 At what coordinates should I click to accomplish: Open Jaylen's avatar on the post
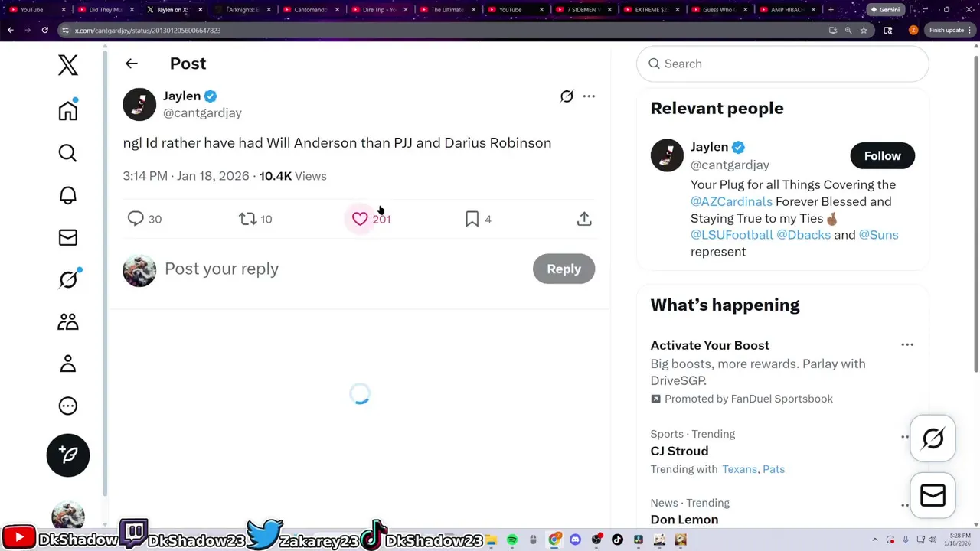coord(139,105)
